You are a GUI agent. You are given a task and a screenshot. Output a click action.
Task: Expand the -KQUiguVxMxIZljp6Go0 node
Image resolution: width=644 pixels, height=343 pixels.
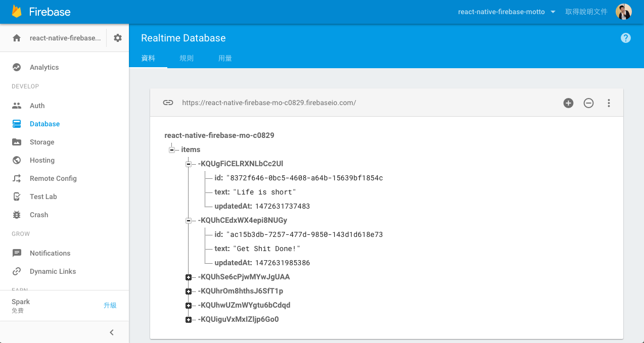click(189, 320)
